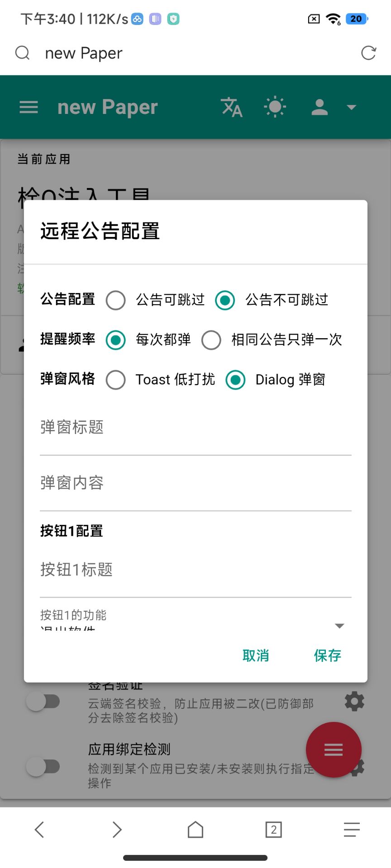Tap the browser page refresh icon
391x868 pixels.
coord(368,53)
